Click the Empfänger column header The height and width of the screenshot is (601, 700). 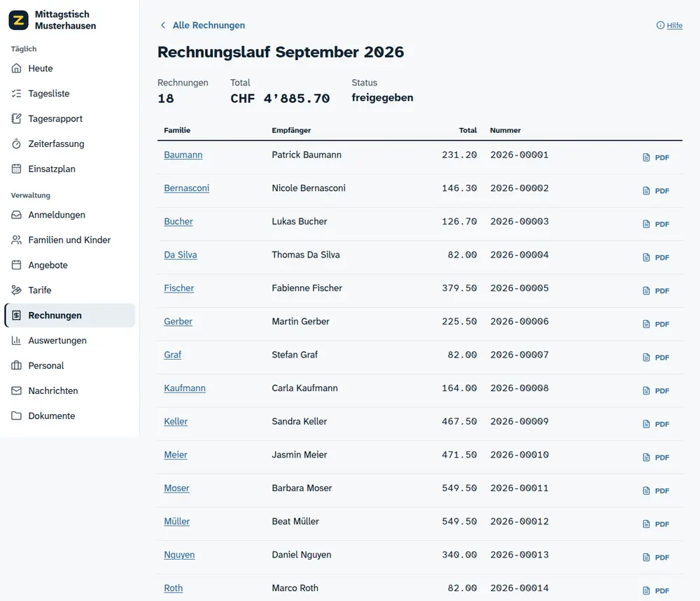pyautogui.click(x=291, y=130)
